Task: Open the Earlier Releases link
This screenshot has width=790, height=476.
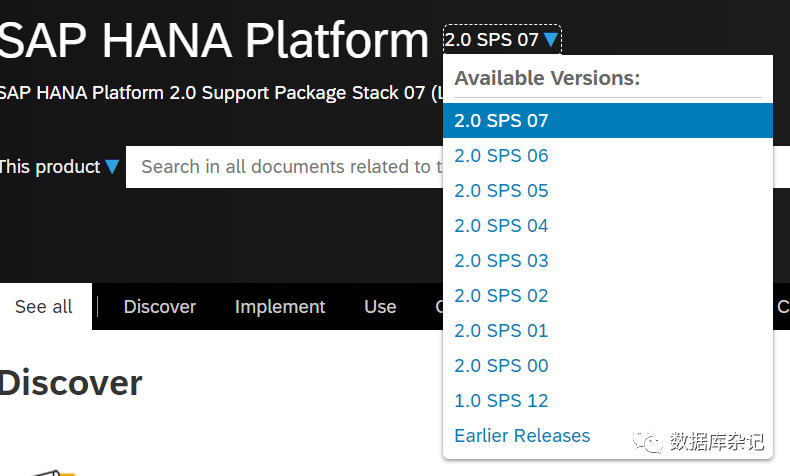Action: pos(522,436)
